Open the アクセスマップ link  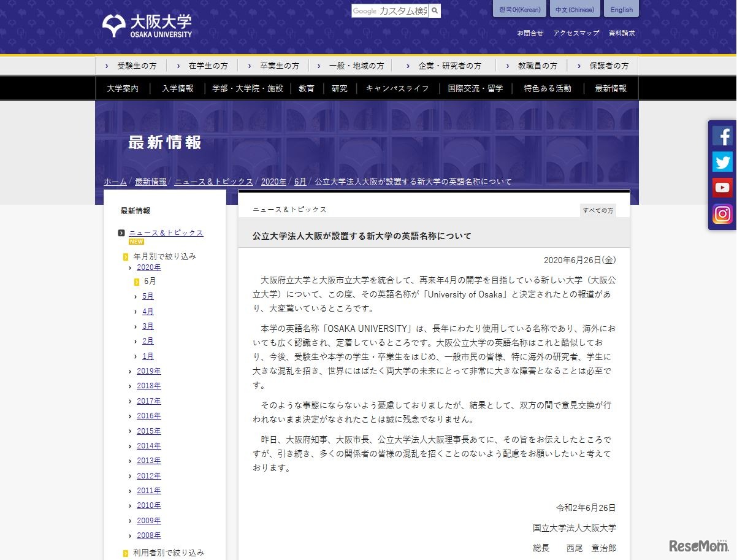tap(576, 33)
